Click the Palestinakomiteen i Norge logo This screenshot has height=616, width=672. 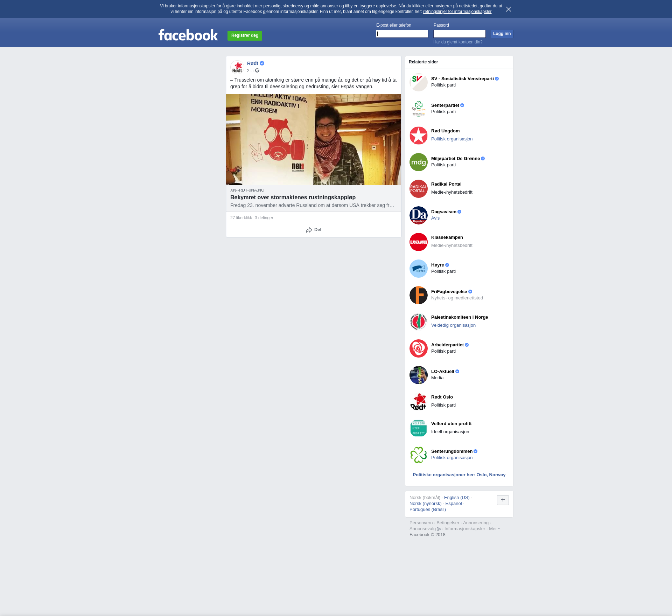click(419, 322)
